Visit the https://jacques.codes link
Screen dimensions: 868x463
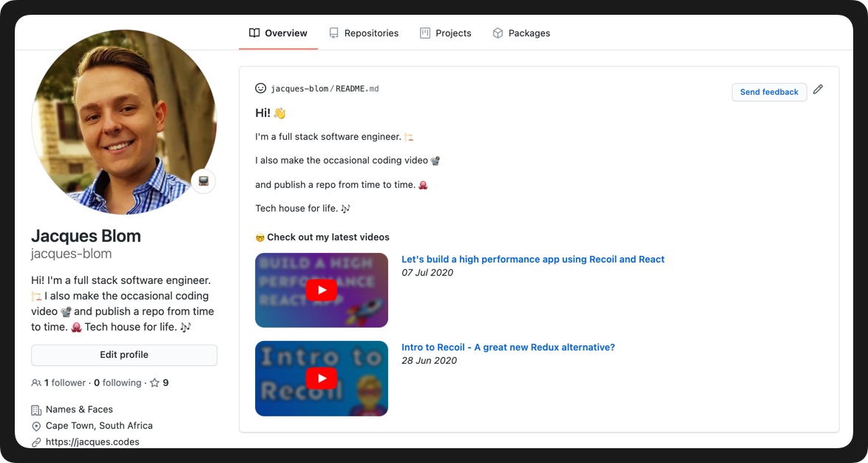pyautogui.click(x=92, y=442)
